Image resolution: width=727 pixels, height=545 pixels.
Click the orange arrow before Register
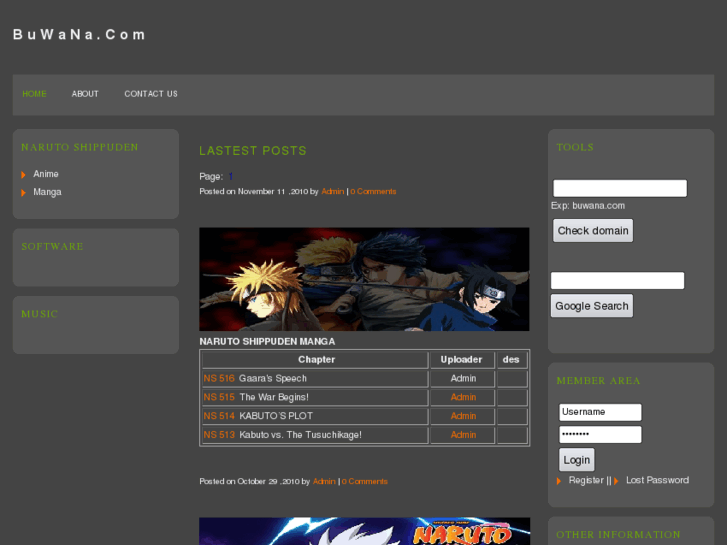(559, 481)
